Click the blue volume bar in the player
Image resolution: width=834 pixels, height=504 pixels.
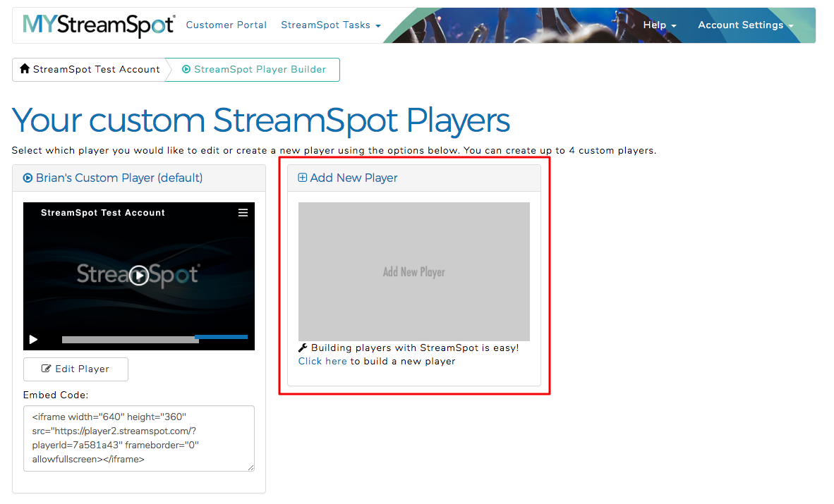222,337
